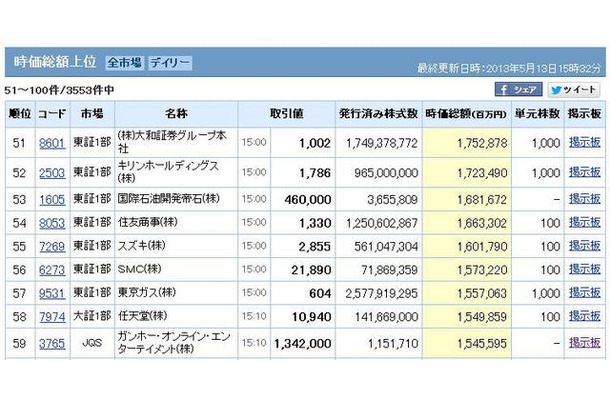Open stock code 6273 link
The height and width of the screenshot is (400, 610).
tap(52, 270)
